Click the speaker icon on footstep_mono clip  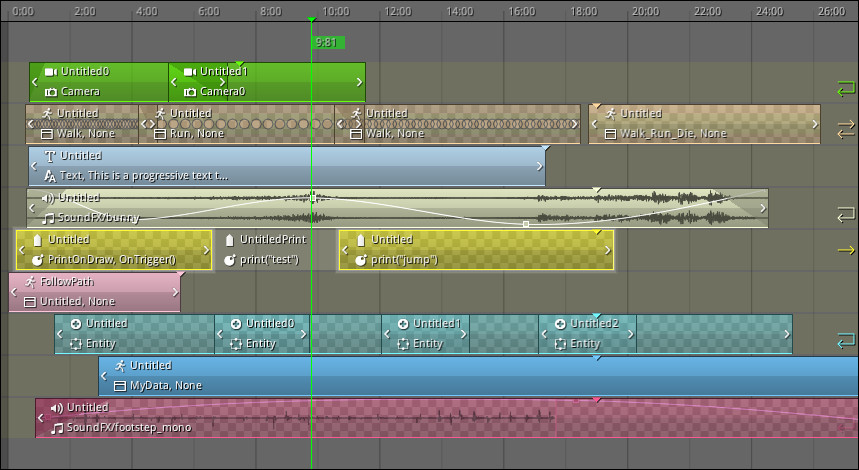56,408
